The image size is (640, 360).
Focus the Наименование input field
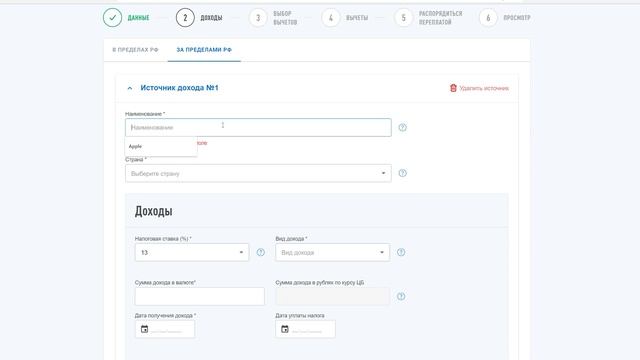coord(258,127)
